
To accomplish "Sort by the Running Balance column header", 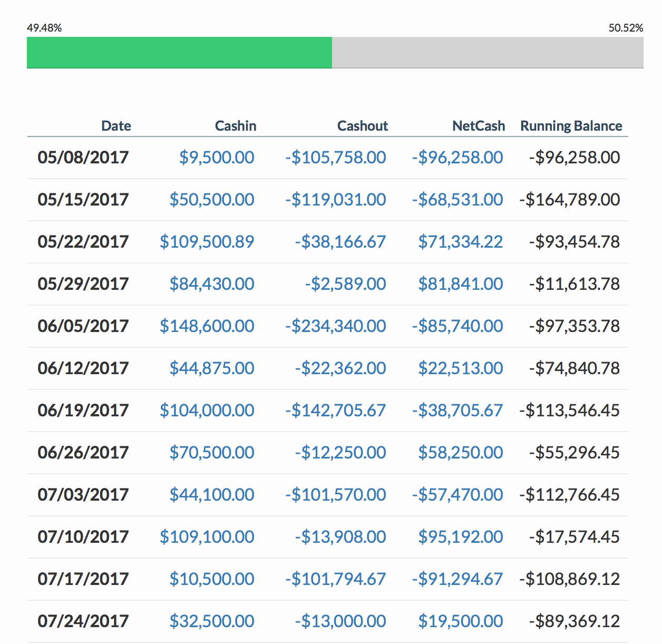I will pos(571,126).
